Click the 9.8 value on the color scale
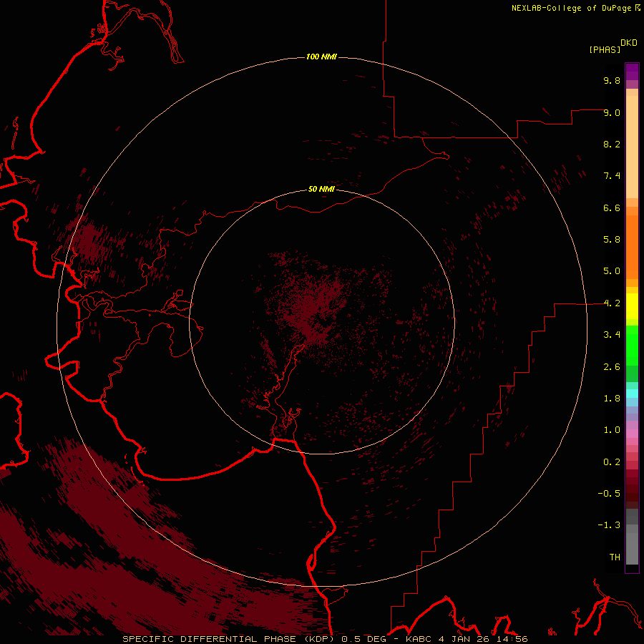 (612, 80)
